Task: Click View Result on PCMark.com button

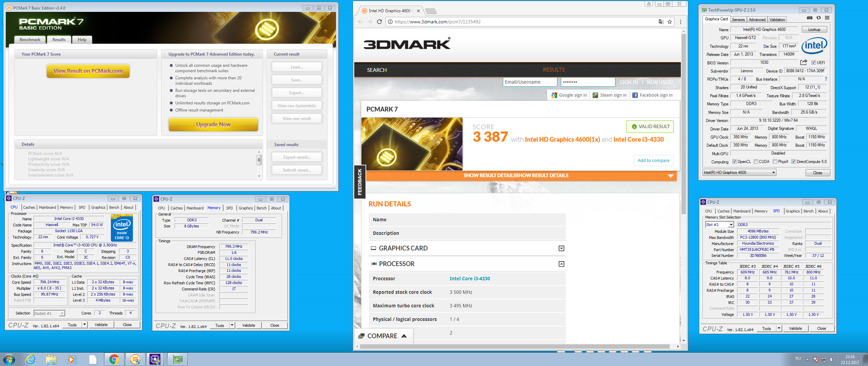Action: tap(88, 71)
